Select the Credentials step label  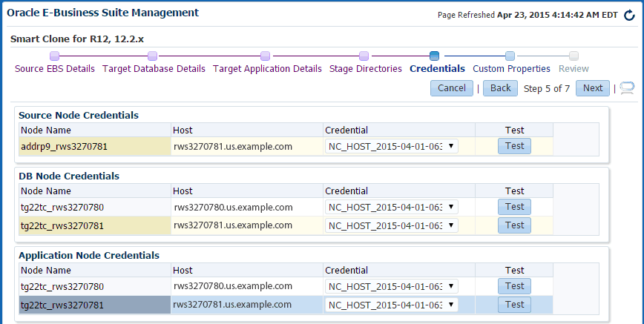click(x=437, y=68)
